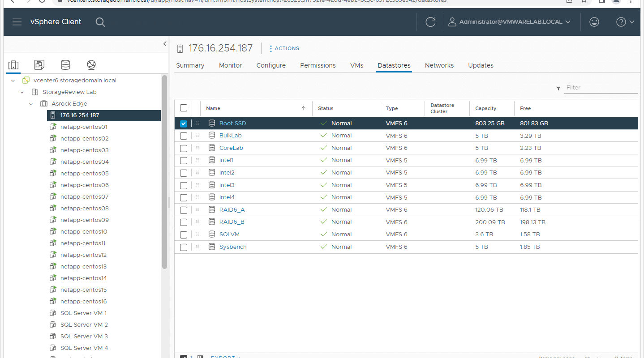Collapse the Asrock Edge cluster node

click(x=31, y=104)
